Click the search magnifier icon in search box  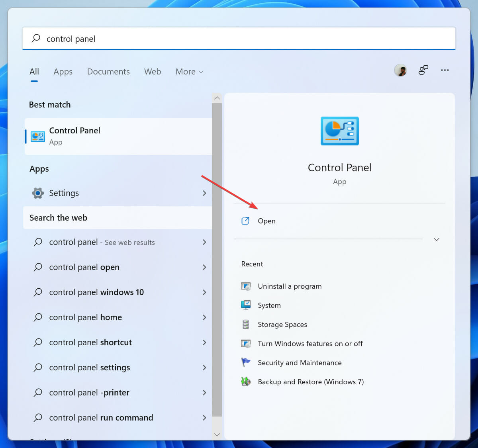coord(36,38)
